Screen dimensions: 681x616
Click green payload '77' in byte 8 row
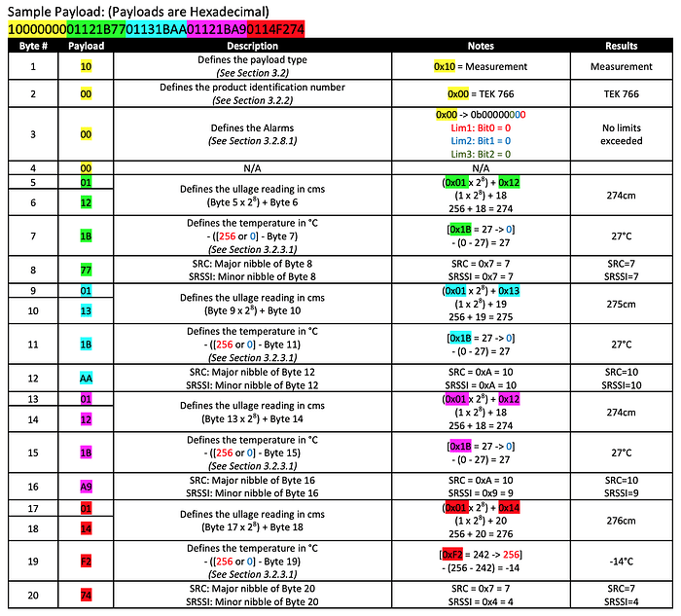coord(86,270)
